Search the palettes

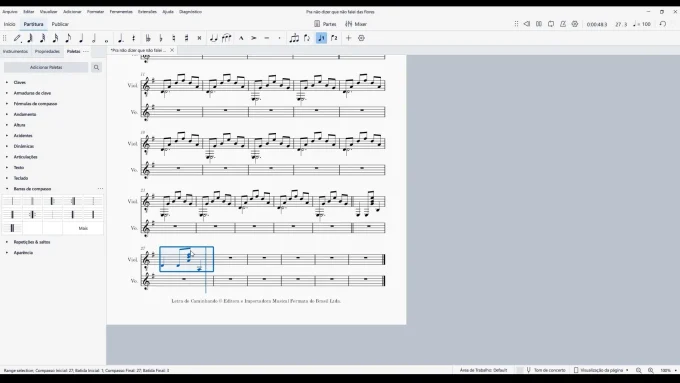(96, 67)
